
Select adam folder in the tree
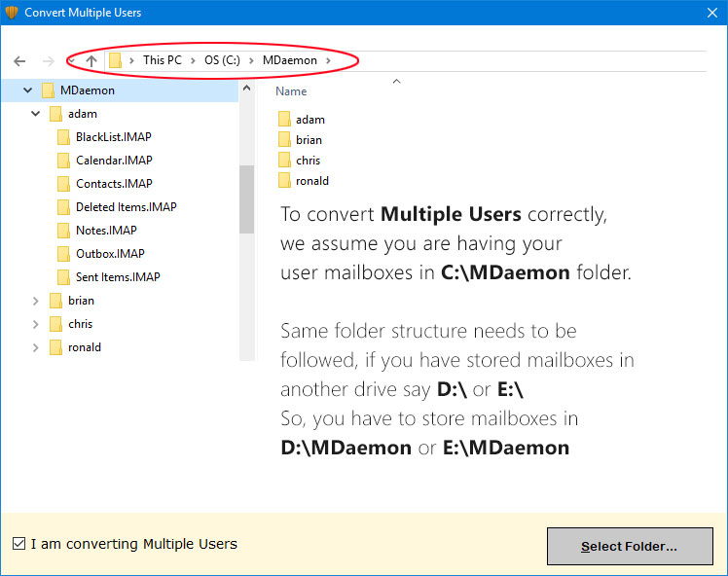coord(83,114)
